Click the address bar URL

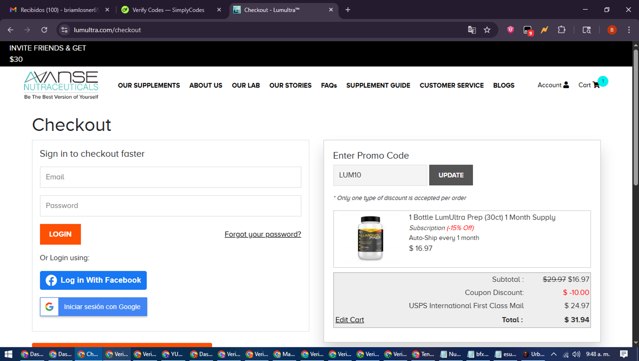tap(107, 30)
